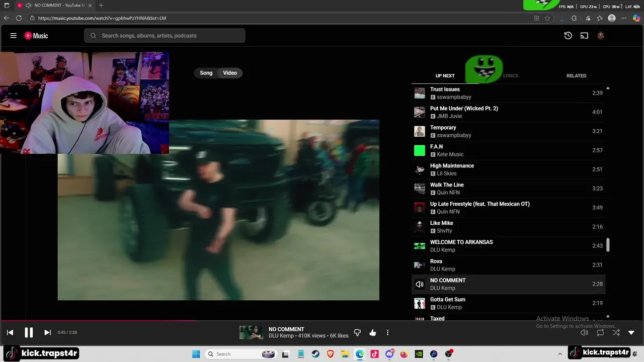Click the Windows taskbar Search box
Image resolution: width=644 pixels, height=362 pixels.
click(240, 354)
